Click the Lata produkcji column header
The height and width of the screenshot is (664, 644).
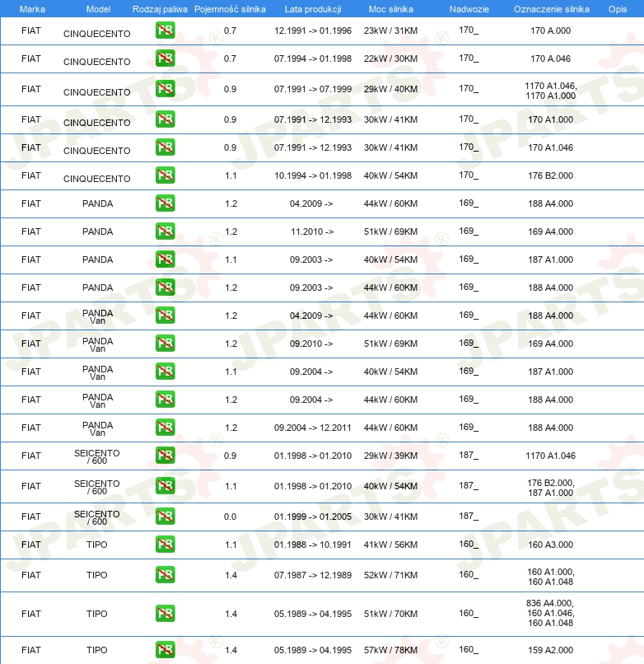coord(313,9)
